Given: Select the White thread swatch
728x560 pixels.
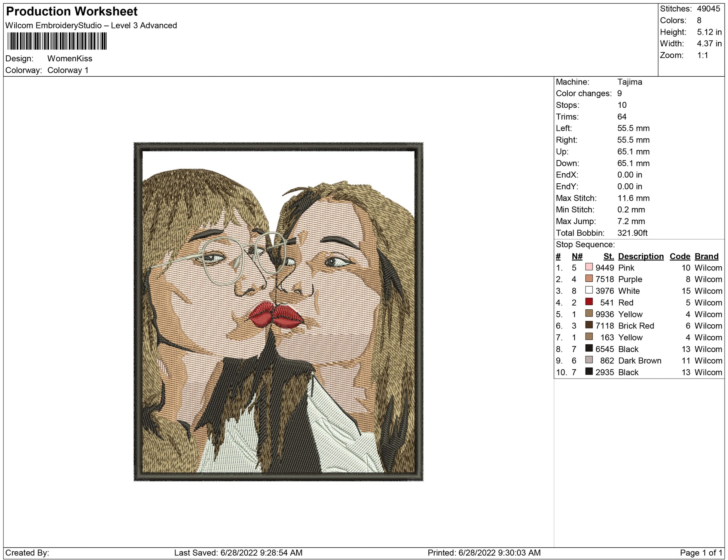Looking at the screenshot, I should [589, 290].
